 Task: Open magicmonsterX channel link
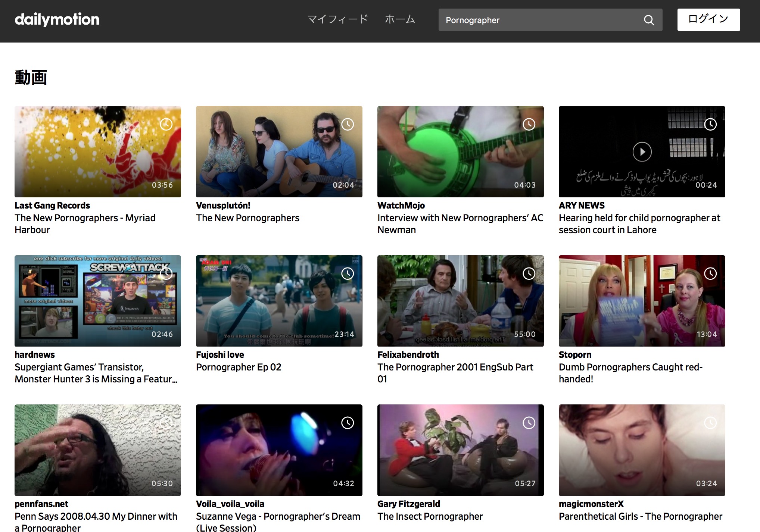tap(591, 504)
